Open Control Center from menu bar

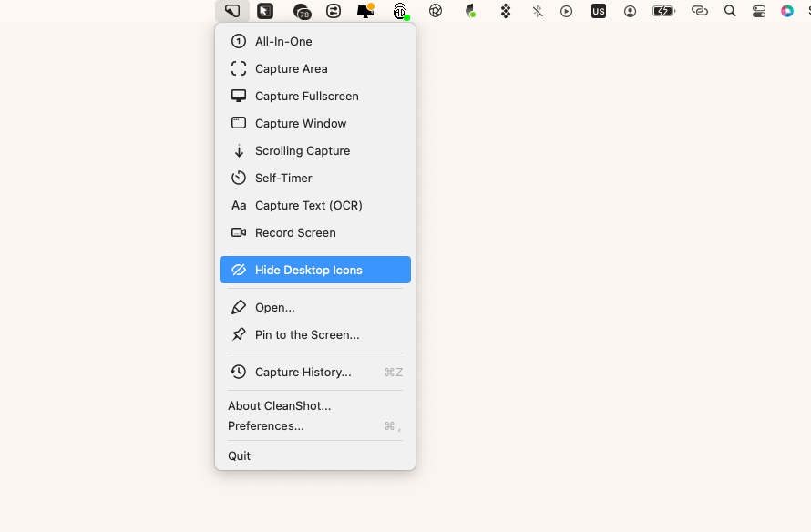pos(759,11)
